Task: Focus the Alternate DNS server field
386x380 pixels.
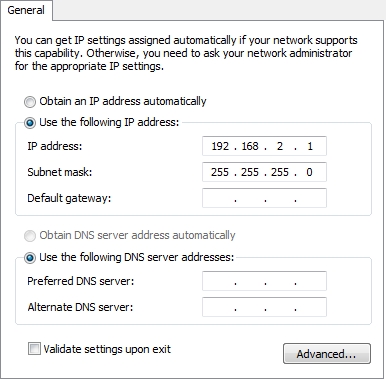Action: click(x=264, y=307)
